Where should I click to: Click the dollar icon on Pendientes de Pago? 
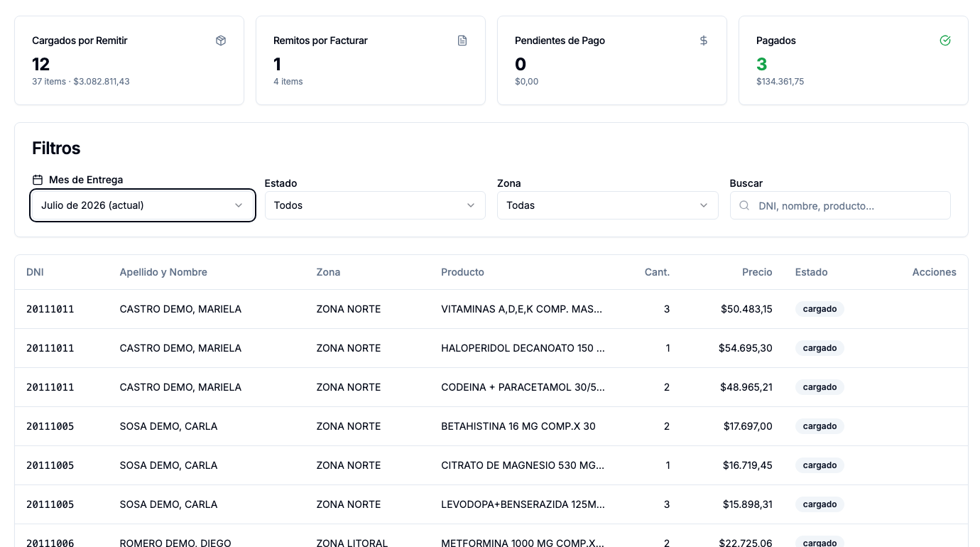pyautogui.click(x=704, y=40)
